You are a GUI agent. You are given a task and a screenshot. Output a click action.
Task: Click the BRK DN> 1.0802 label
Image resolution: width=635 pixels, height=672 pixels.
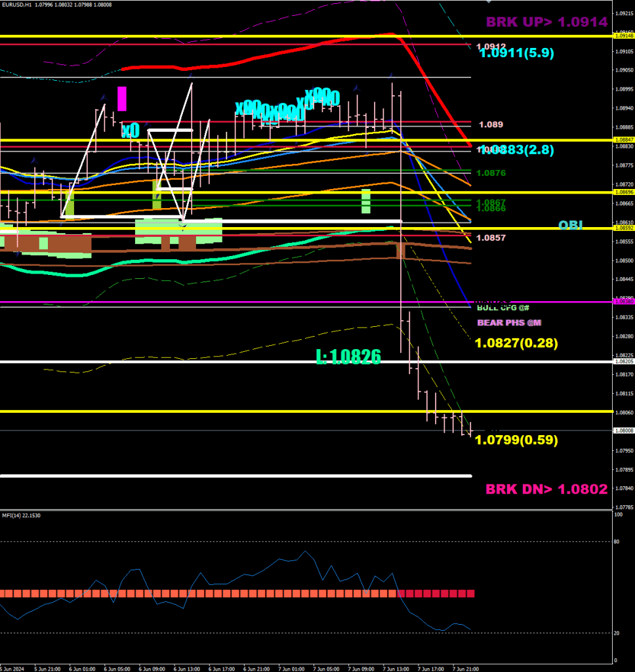coord(546,489)
